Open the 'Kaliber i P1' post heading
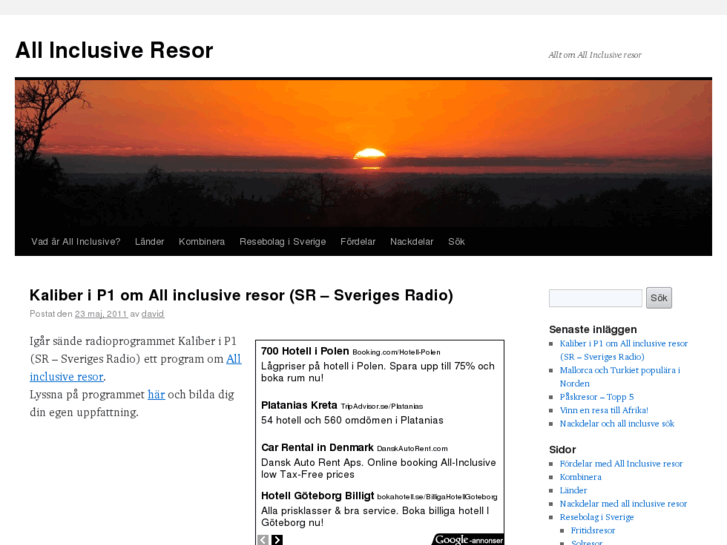The image size is (727, 545). (241, 295)
